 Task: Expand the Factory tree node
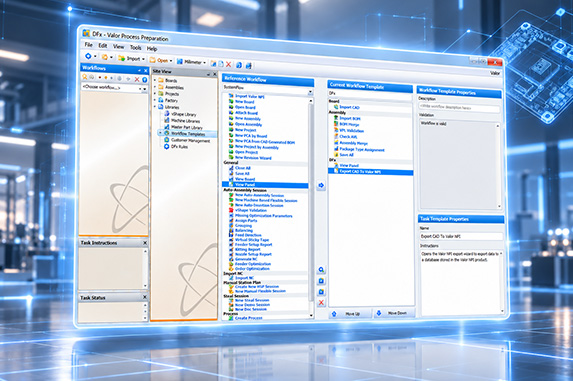click(x=155, y=100)
